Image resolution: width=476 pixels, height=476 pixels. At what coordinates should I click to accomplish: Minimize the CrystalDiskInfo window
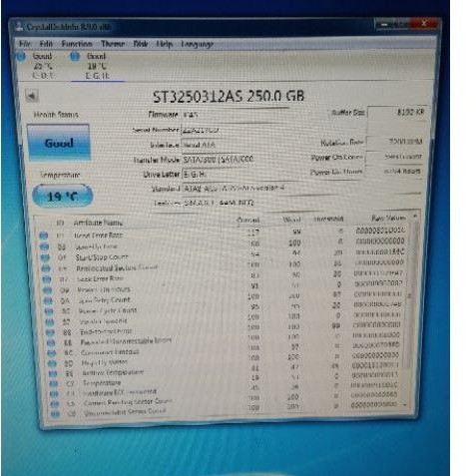pyautogui.click(x=384, y=24)
